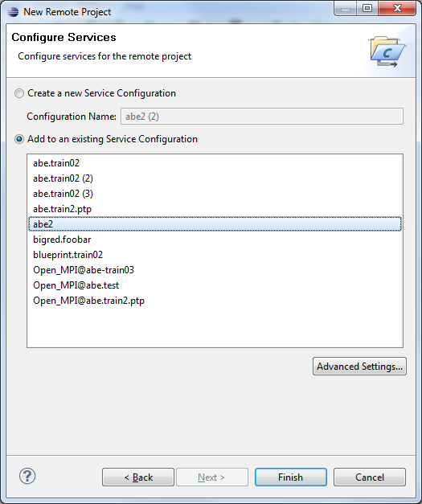Cancel the New Remote Project wizard
This screenshot has height=504, width=422.
click(x=370, y=477)
